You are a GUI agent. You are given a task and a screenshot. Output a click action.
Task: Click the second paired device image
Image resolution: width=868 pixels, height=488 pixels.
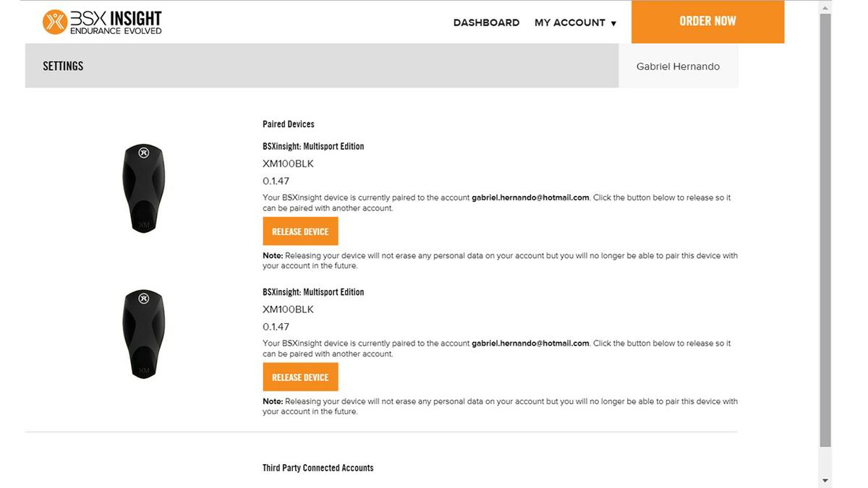[x=143, y=334]
